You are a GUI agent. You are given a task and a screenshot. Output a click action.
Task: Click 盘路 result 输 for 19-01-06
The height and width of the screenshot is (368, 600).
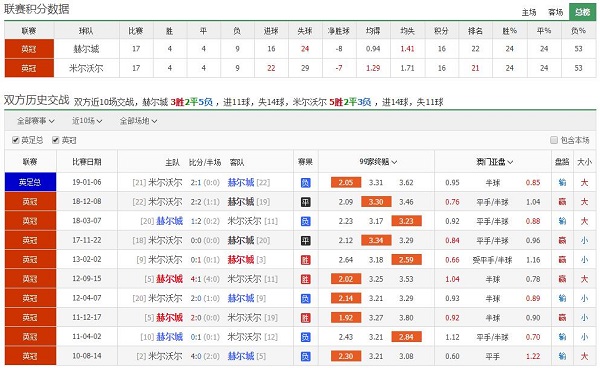click(x=562, y=182)
